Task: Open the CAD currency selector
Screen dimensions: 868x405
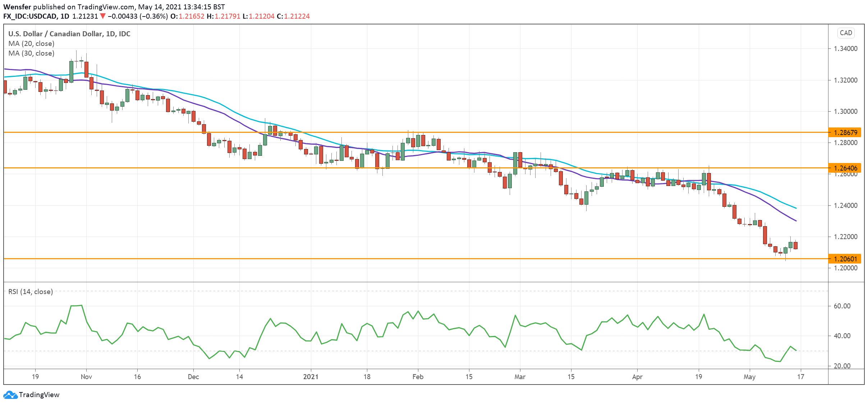Action: click(x=846, y=33)
